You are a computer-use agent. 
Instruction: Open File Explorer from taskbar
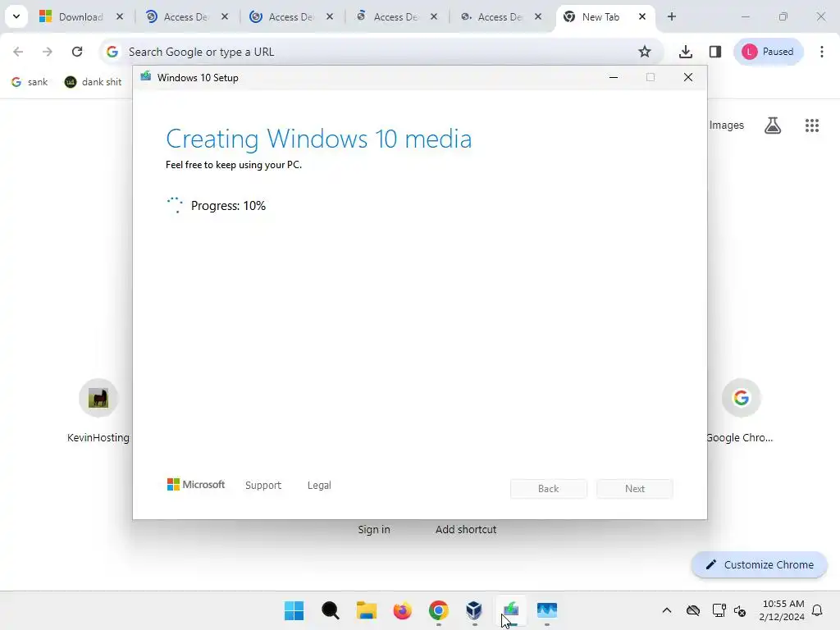tap(367, 610)
